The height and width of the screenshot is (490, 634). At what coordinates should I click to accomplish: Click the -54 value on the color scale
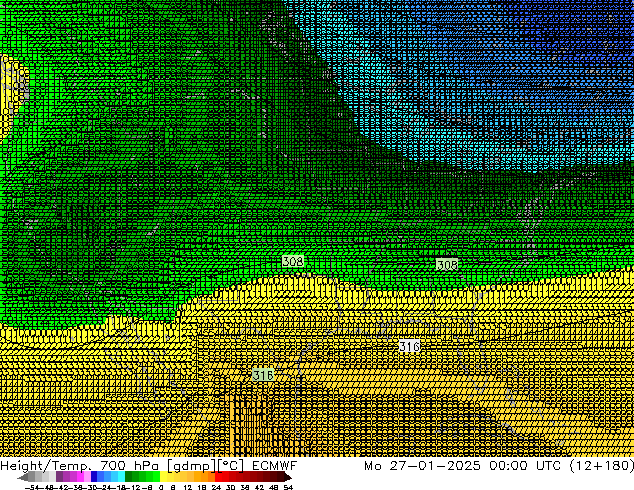point(32,487)
